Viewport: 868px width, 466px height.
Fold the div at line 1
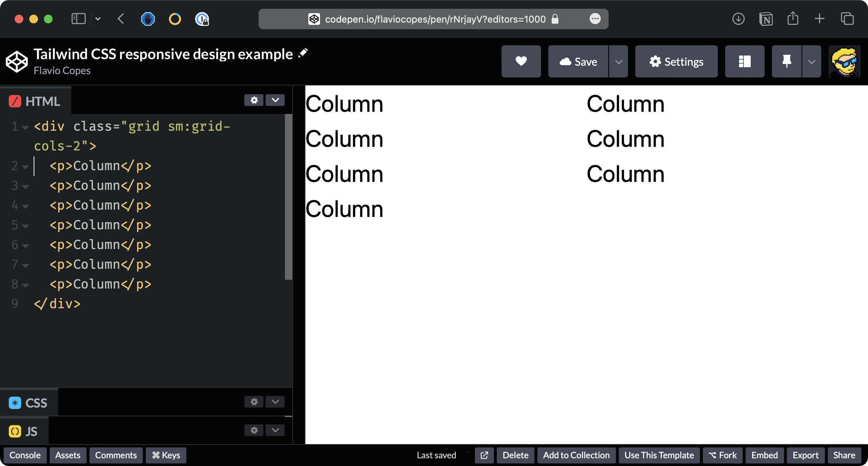pos(25,127)
